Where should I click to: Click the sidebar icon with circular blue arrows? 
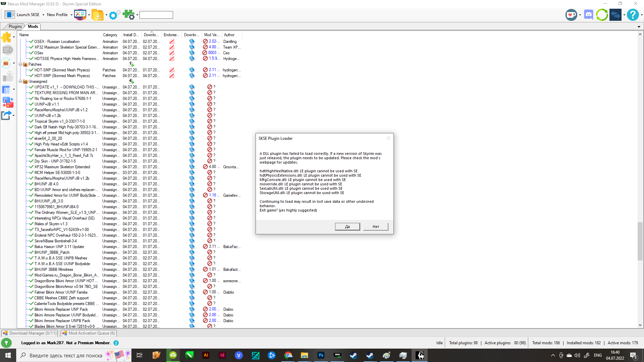point(6,63)
